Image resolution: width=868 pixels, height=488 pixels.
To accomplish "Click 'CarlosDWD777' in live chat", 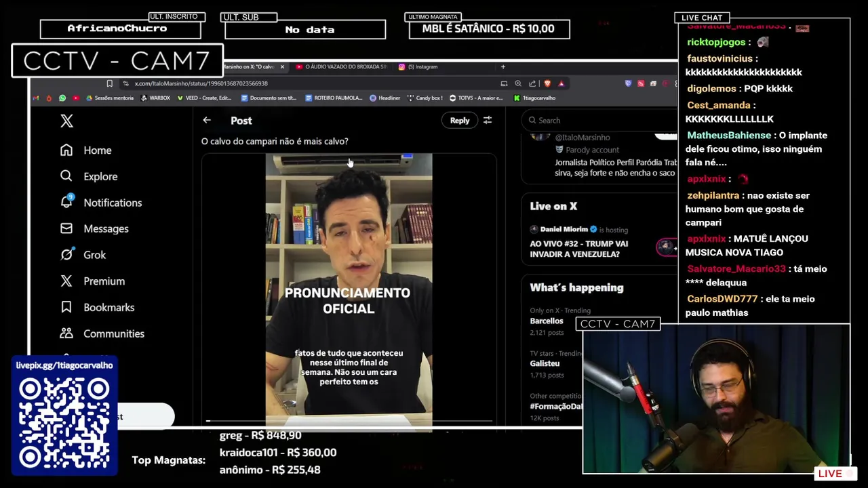I will point(722,299).
